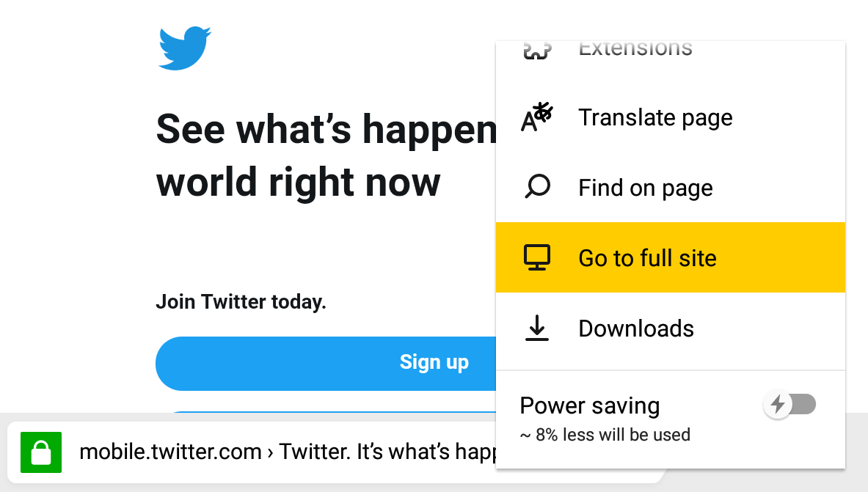Click the mobile.twitter.com address text
The height and width of the screenshot is (492, 868).
[x=170, y=452]
